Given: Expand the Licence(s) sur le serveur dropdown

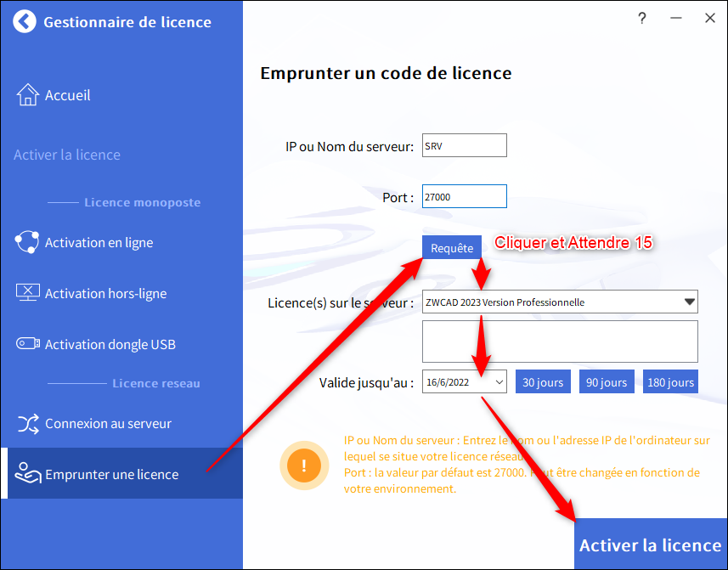Looking at the screenshot, I should (689, 302).
